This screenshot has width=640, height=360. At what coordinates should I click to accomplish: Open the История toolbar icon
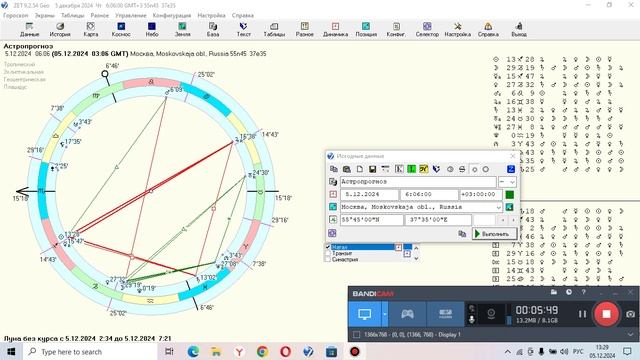(60, 29)
